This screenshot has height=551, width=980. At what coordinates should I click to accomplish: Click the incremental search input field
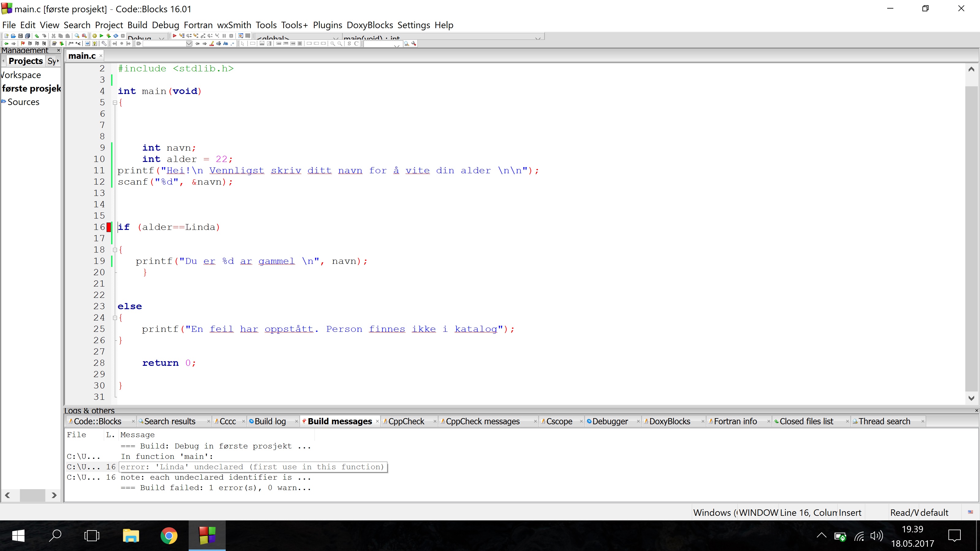pos(164,44)
